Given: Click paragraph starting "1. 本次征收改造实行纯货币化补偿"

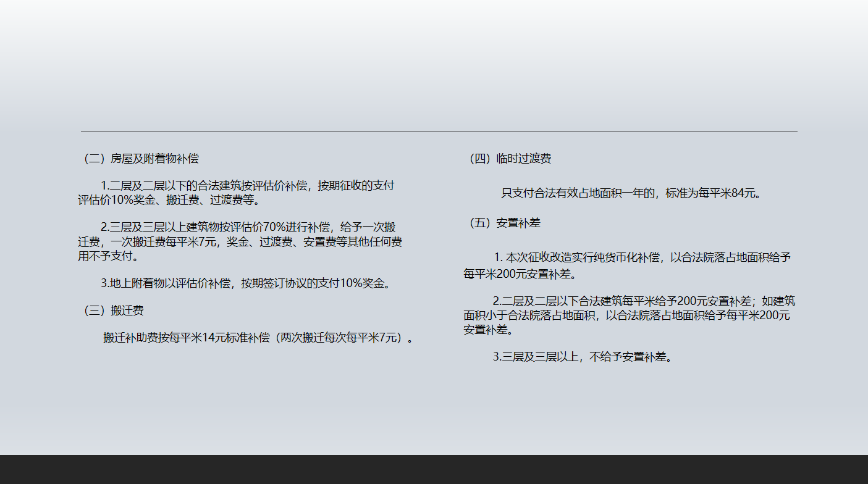Looking at the screenshot, I should coord(628,265).
